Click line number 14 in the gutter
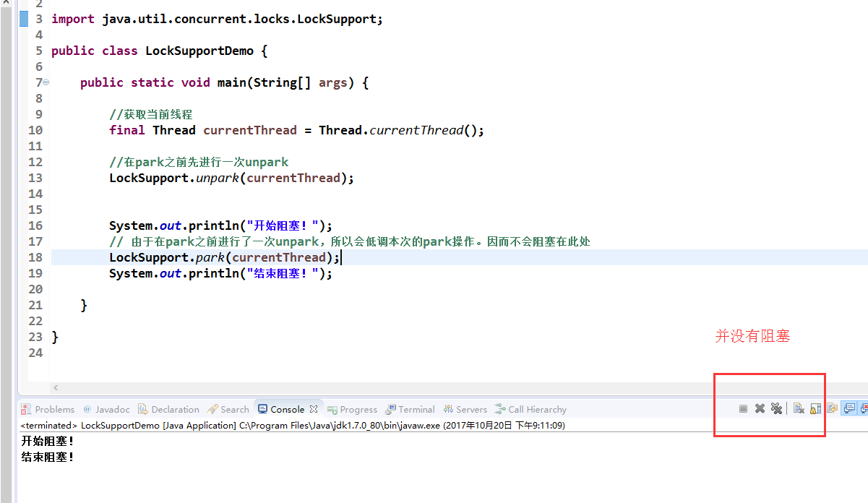 tap(35, 194)
